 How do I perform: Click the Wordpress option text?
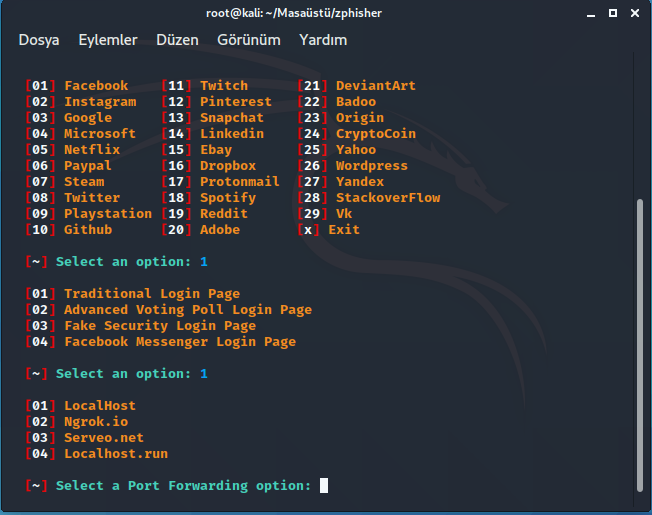pos(372,166)
